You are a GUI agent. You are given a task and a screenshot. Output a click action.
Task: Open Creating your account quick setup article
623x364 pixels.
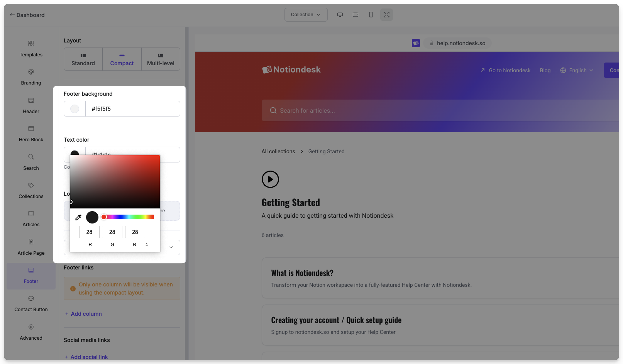coord(440,325)
